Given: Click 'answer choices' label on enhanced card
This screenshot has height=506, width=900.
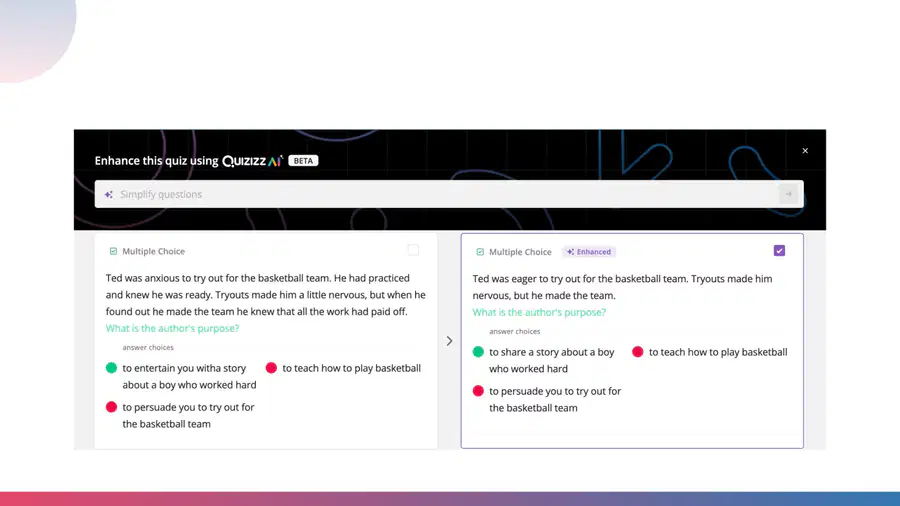Looking at the screenshot, I should coord(514,331).
